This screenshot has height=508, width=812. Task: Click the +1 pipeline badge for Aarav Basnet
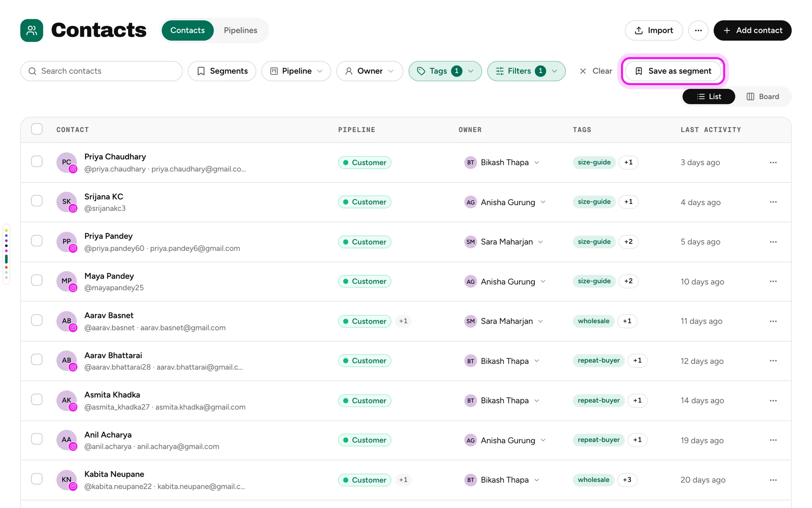pos(403,321)
